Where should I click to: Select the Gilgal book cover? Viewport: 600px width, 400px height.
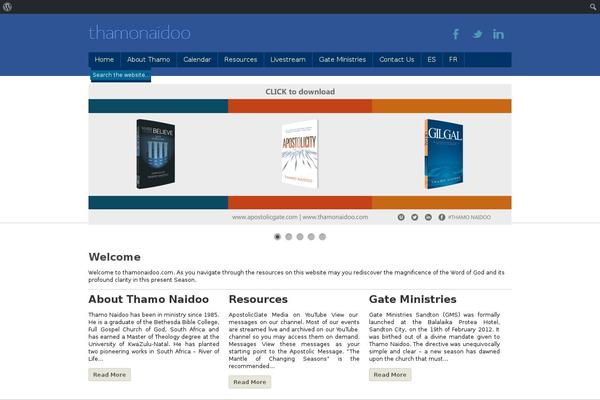coord(443,154)
